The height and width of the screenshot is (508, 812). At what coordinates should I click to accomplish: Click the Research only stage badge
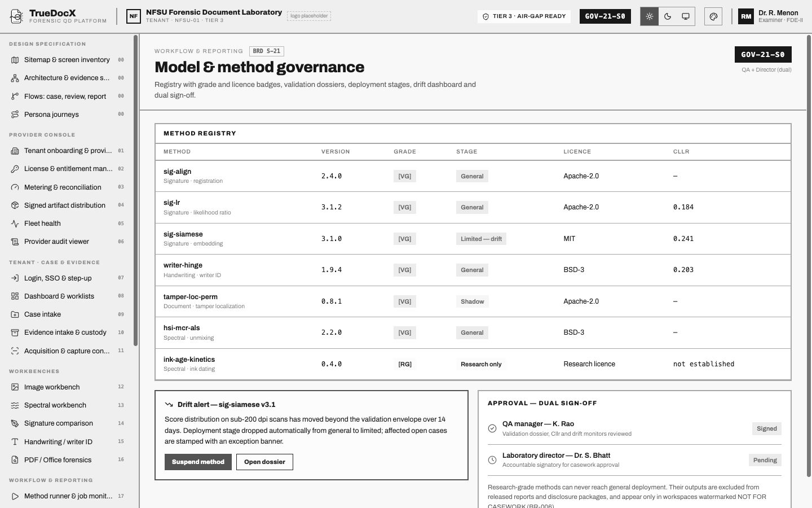click(481, 364)
